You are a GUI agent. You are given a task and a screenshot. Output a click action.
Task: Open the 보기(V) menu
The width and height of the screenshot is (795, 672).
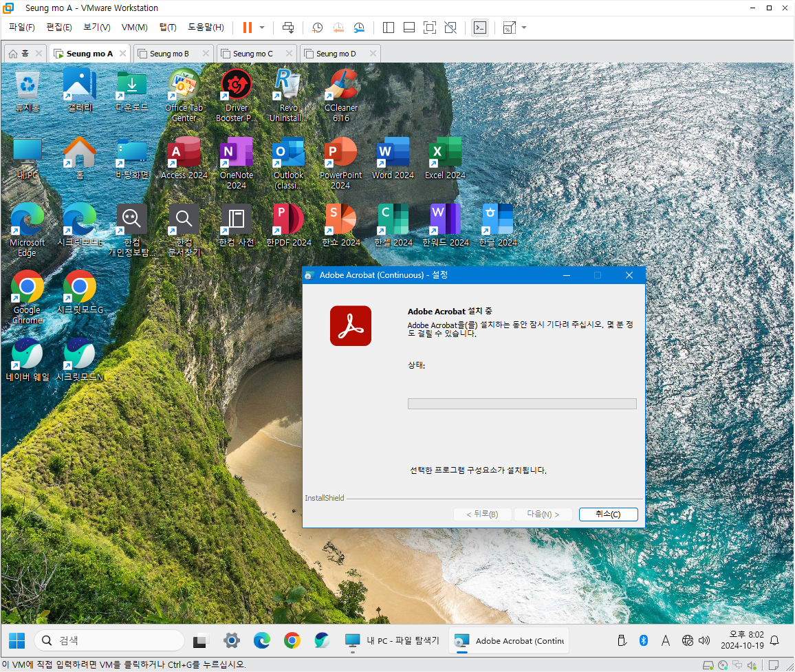[x=97, y=27]
